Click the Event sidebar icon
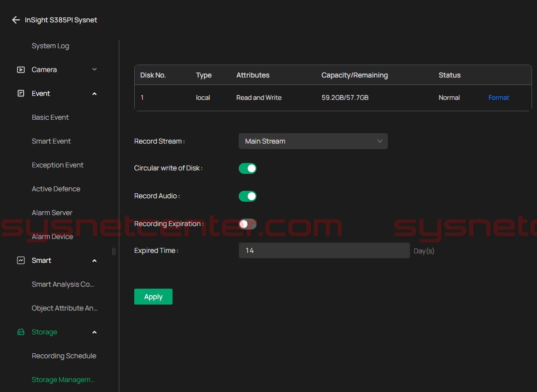Screen dimensions: 537x392 (x=21, y=94)
